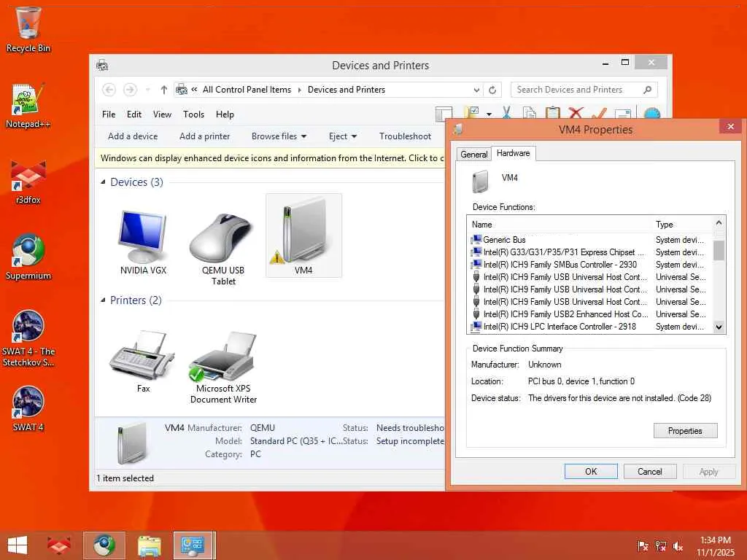Click the chevron before All Control Panel Items
Image resolution: width=747 pixels, height=560 pixels.
194,90
